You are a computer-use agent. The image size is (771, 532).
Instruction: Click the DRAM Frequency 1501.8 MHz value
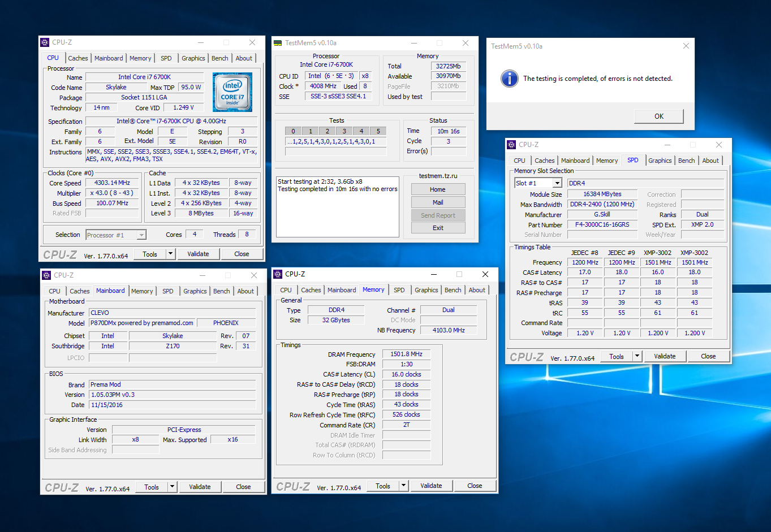(x=406, y=354)
